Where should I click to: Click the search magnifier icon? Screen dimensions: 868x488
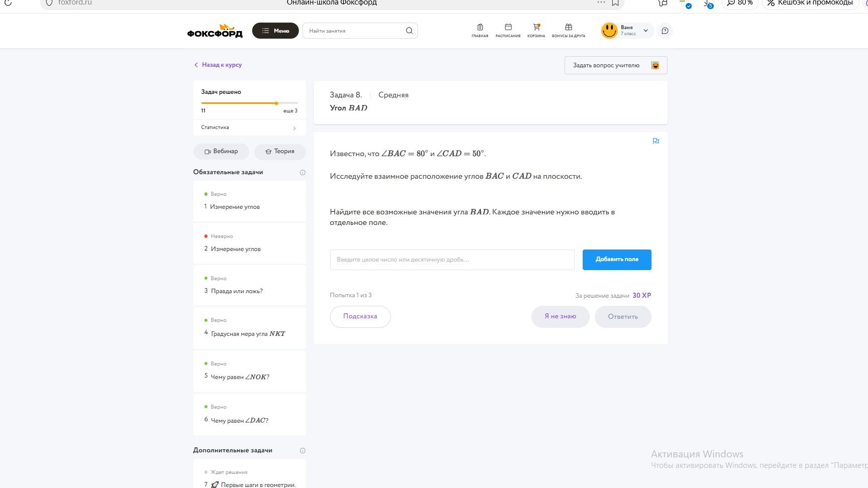(x=409, y=31)
